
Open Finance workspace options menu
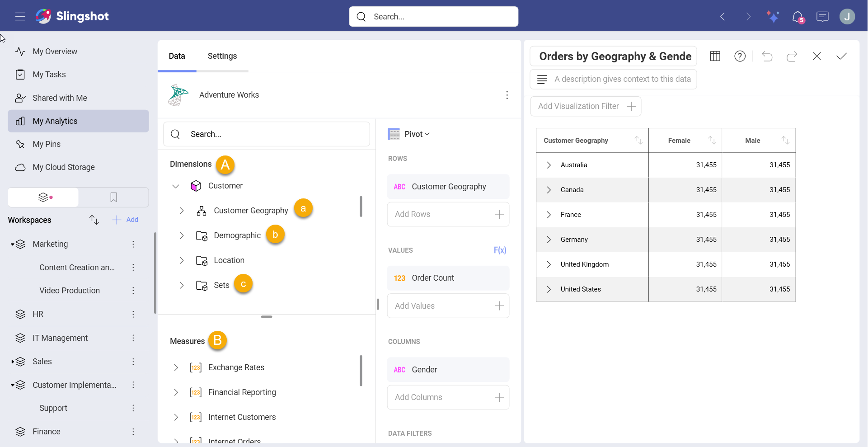pos(133,432)
